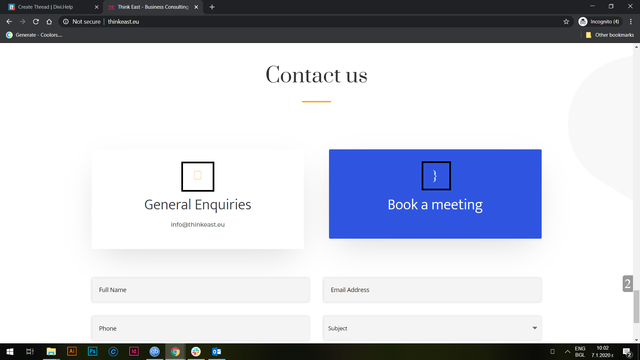Launch Adobe Illustrator from the taskbar
This screenshot has height=360, width=640.
[x=72, y=351]
